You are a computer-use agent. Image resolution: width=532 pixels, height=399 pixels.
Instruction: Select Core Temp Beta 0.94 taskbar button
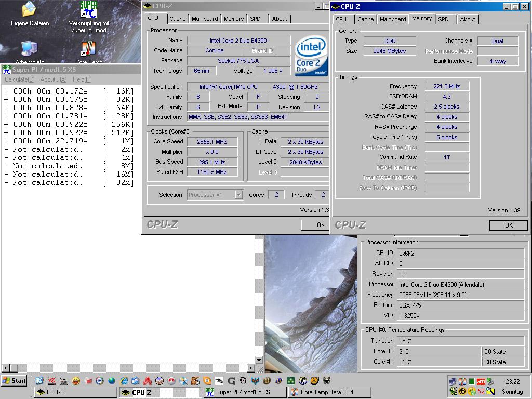pyautogui.click(x=329, y=392)
